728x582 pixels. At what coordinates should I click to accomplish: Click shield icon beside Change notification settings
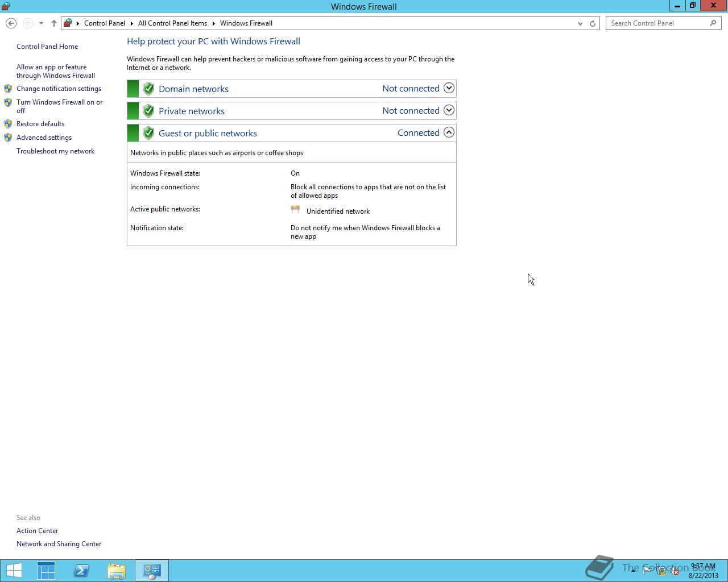pyautogui.click(x=8, y=89)
